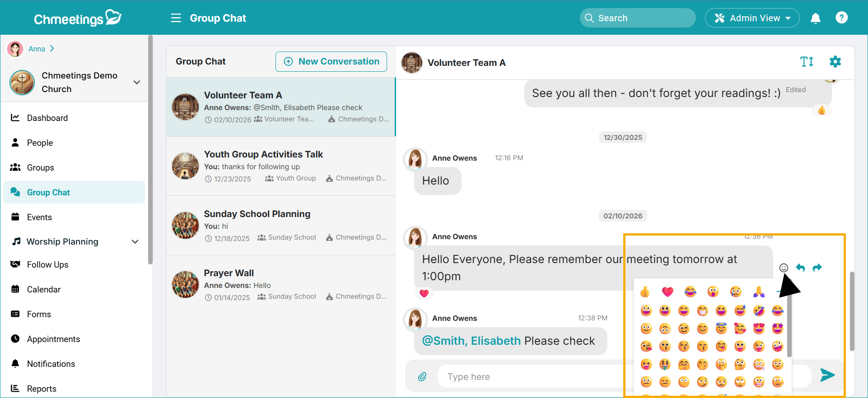The height and width of the screenshot is (398, 868).
Task: Open chat settings gear for Volunteer Team A
Action: [x=835, y=62]
